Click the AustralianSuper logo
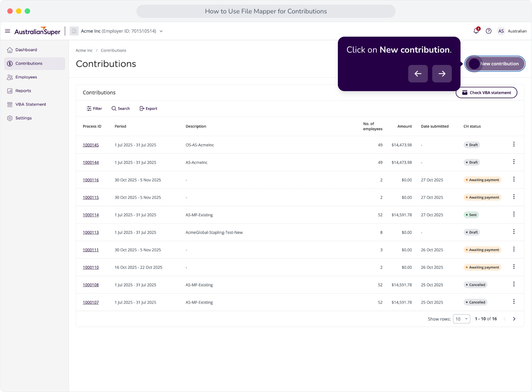This screenshot has height=392, width=532. 37,31
